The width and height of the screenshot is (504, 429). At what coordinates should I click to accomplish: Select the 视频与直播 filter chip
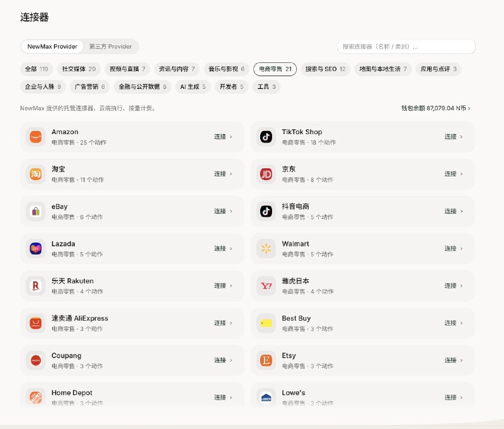click(x=127, y=69)
